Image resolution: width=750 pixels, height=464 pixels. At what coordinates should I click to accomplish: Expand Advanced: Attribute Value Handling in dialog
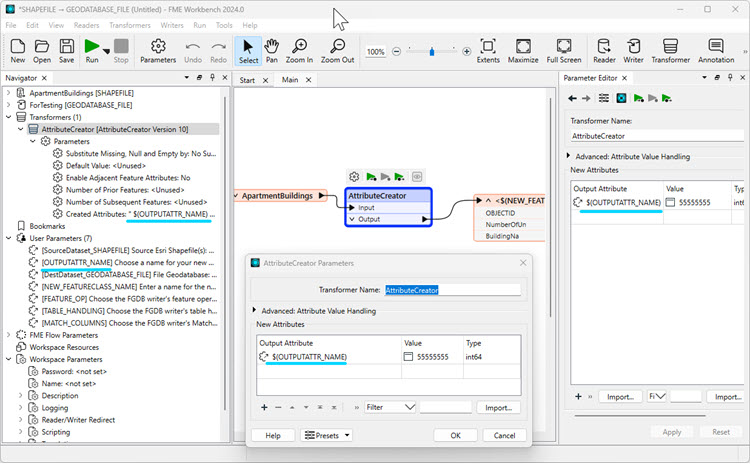click(x=254, y=310)
